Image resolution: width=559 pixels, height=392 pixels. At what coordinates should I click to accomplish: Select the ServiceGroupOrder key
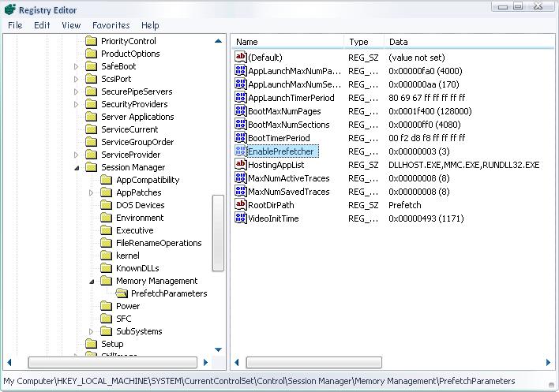137,142
